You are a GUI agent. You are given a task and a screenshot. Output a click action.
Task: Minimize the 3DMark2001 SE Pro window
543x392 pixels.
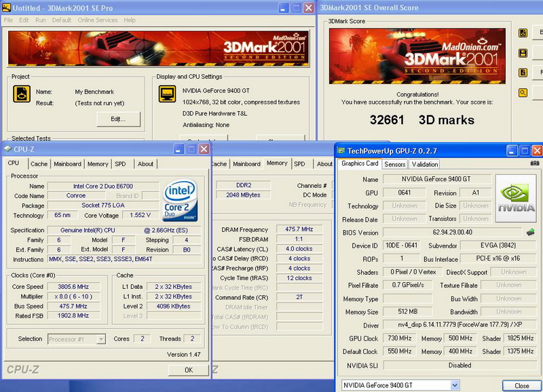point(283,8)
